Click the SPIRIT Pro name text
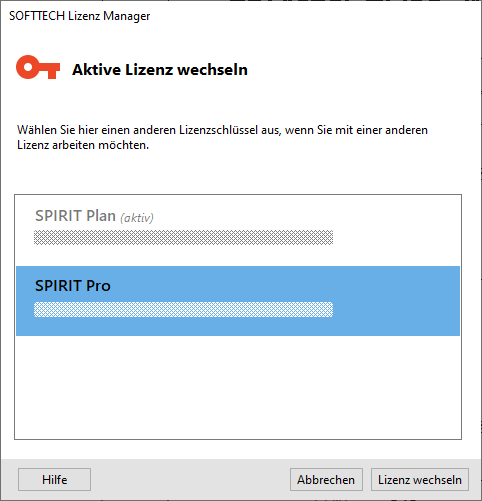482x501 pixels. click(73, 286)
